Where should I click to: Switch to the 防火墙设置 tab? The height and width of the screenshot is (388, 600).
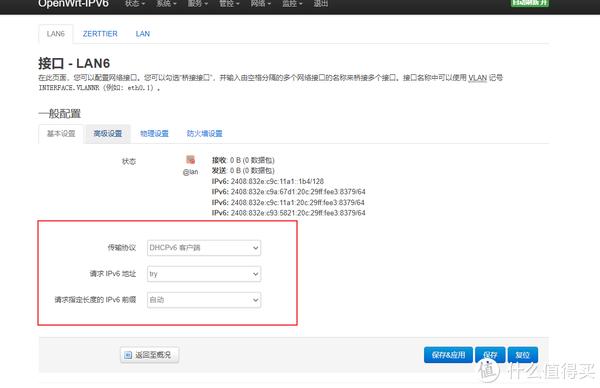click(204, 134)
